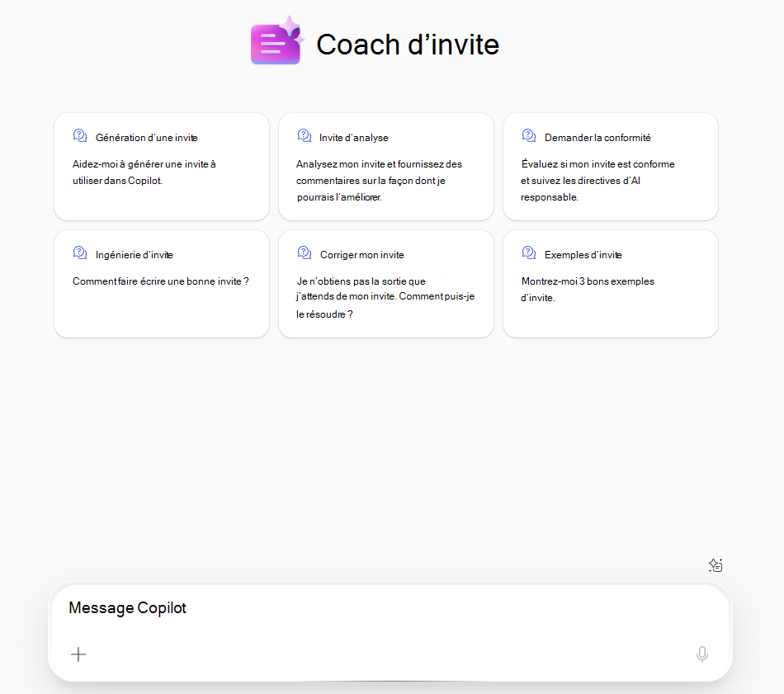Click the Coach d'invite title text
The height and width of the screenshot is (694, 784).
point(408,45)
